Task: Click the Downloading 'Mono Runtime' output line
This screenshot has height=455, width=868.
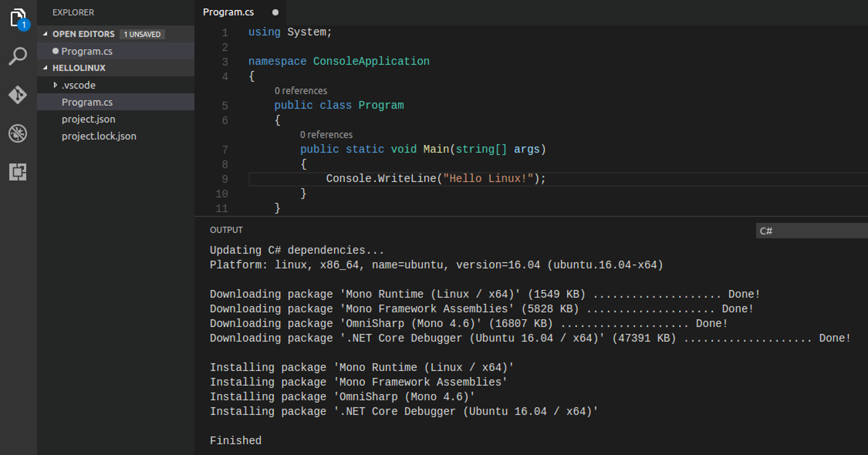Action: point(485,294)
